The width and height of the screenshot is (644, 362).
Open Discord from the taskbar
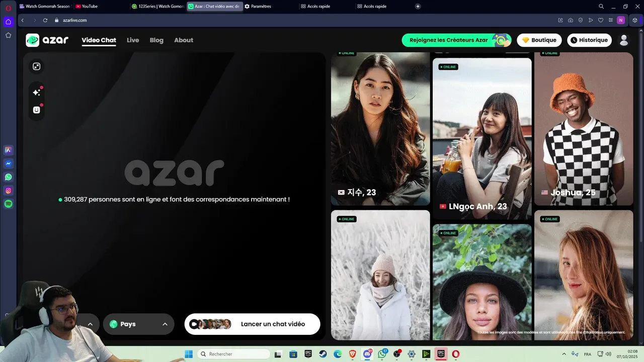click(x=368, y=354)
